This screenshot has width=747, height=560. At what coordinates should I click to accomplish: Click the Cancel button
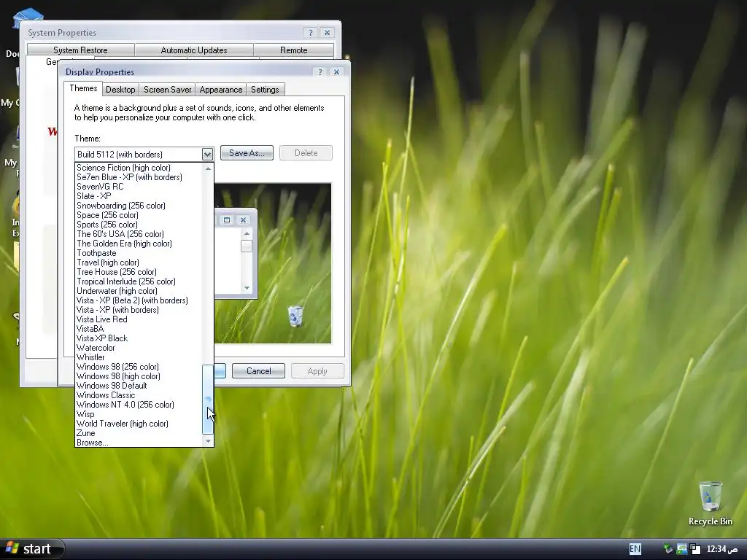[x=259, y=371]
